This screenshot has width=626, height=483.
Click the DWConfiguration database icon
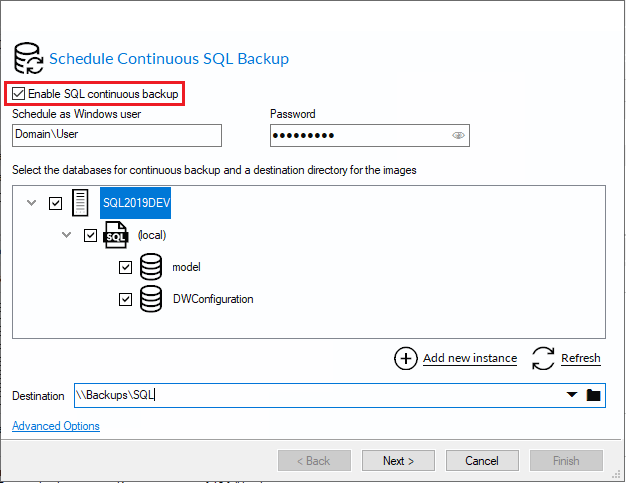tap(151, 299)
